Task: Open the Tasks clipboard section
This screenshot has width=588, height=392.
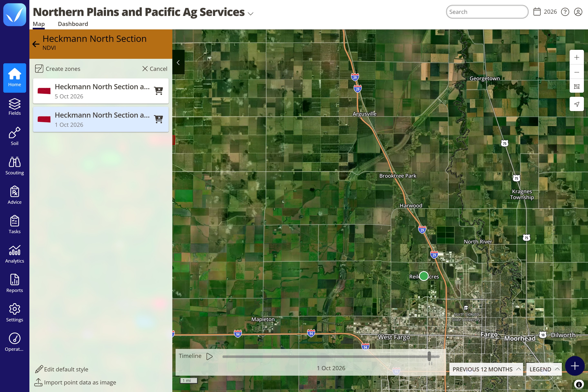Action: coord(14,225)
